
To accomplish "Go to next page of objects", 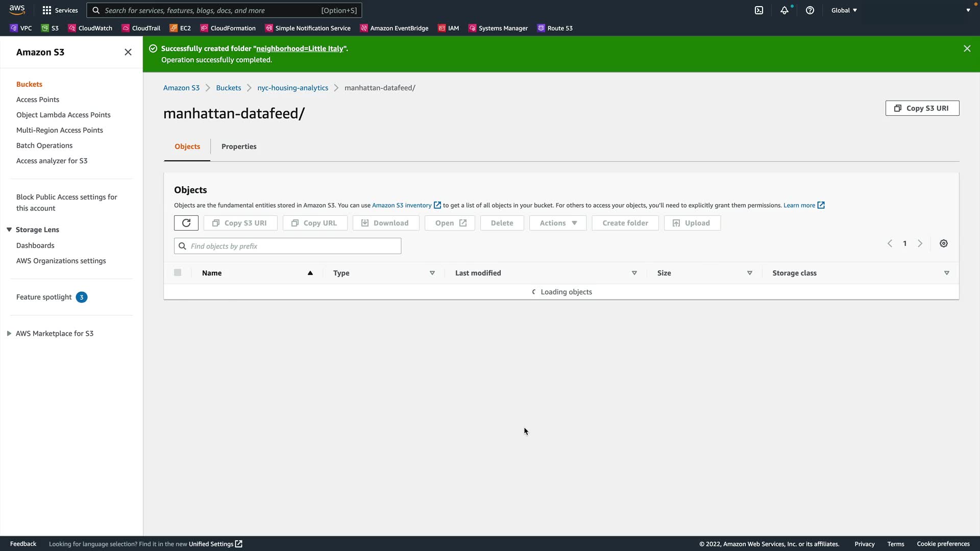I will [920, 244].
